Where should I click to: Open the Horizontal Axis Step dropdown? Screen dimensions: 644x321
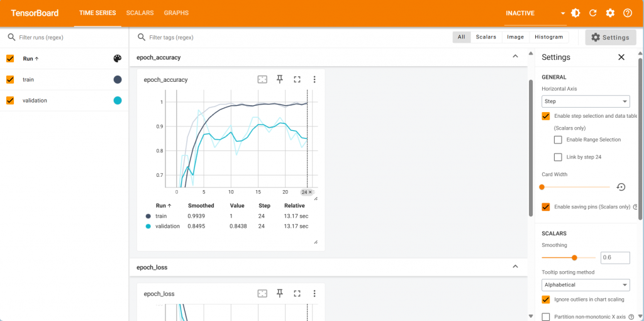coord(586,101)
